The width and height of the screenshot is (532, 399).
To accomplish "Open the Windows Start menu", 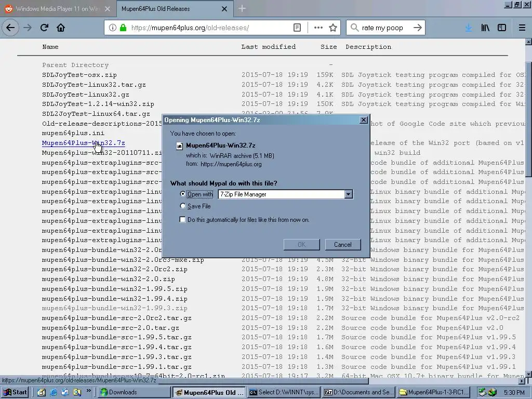I will (15, 392).
